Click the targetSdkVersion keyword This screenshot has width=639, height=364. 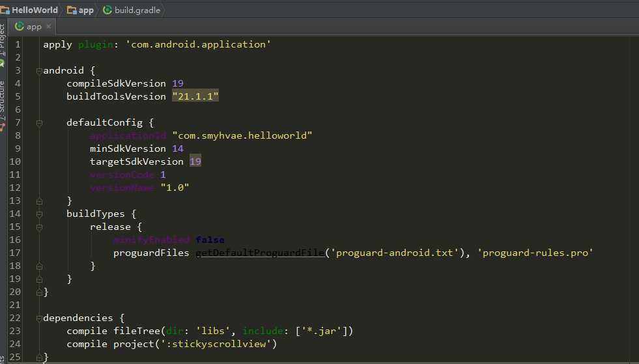(x=137, y=161)
